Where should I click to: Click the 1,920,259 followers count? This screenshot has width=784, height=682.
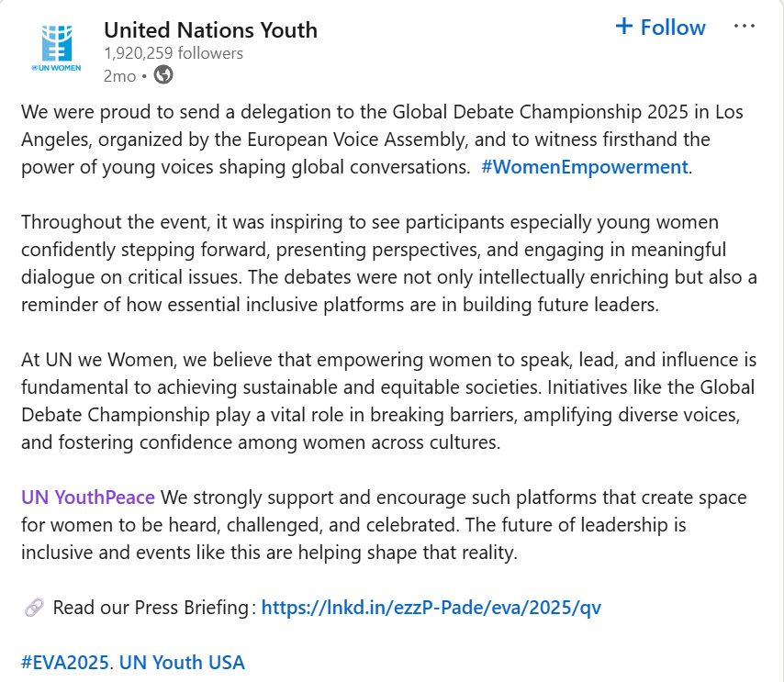[x=174, y=53]
